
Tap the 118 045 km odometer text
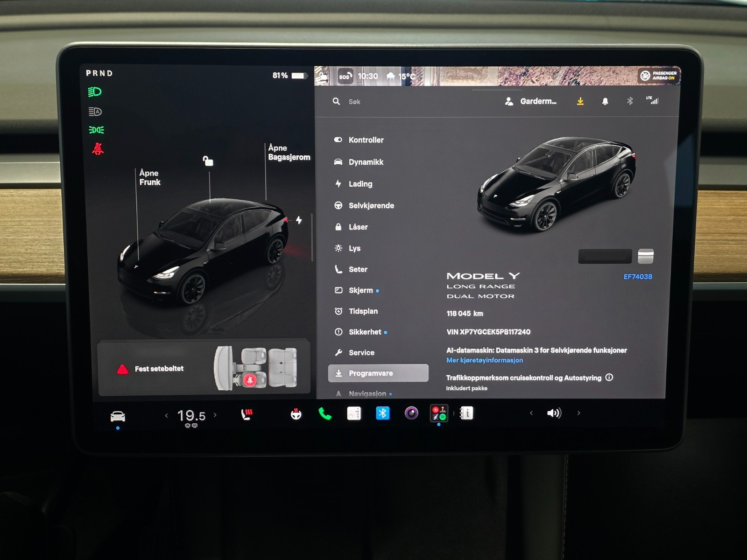(465, 314)
